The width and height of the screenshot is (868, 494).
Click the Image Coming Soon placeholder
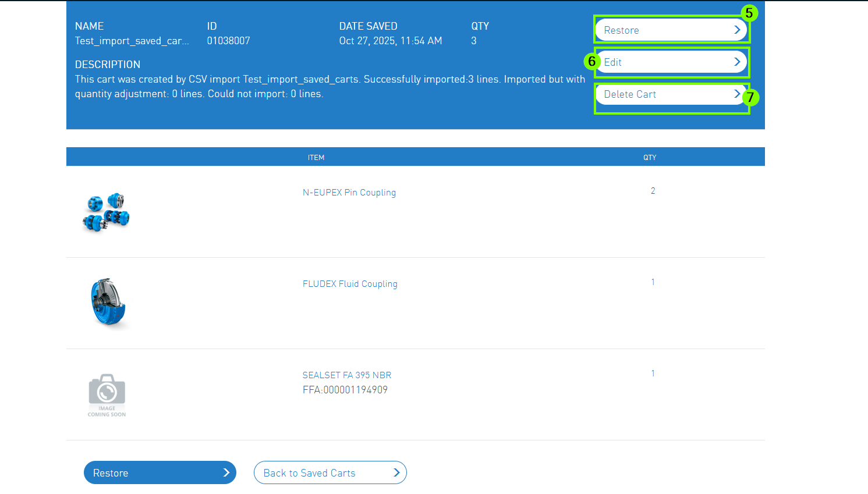point(107,395)
